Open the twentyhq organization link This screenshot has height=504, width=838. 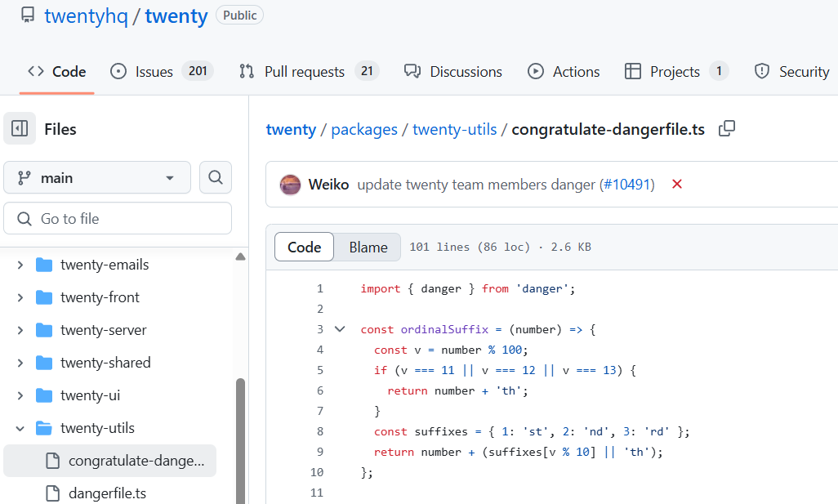click(x=86, y=16)
